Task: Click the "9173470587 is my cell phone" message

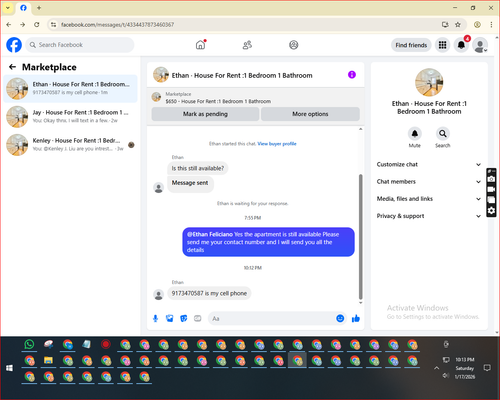Action: coord(209,293)
